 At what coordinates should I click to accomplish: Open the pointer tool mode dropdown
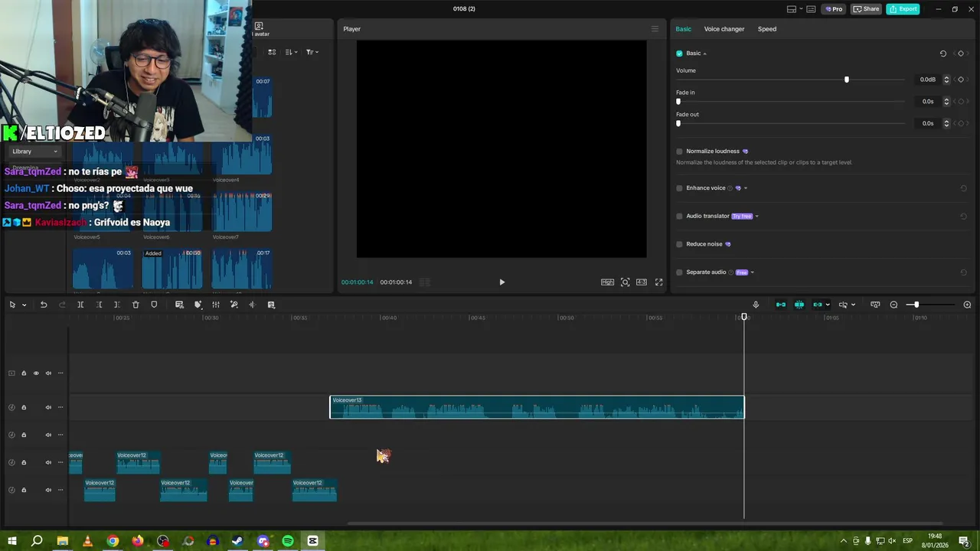(24, 305)
